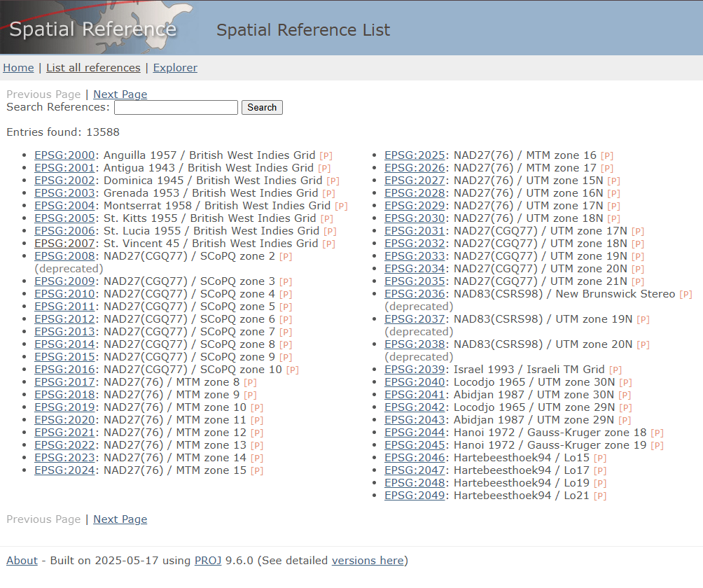Image resolution: width=703 pixels, height=588 pixels.
Task: Open the About link in footer
Action: point(22,561)
